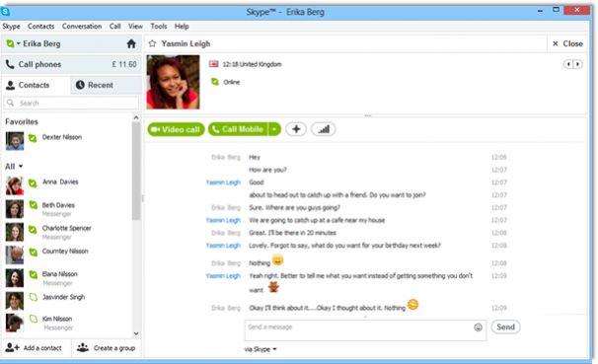Switch to the Contacts tab
This screenshot has height=364, width=598.
pyautogui.click(x=36, y=85)
